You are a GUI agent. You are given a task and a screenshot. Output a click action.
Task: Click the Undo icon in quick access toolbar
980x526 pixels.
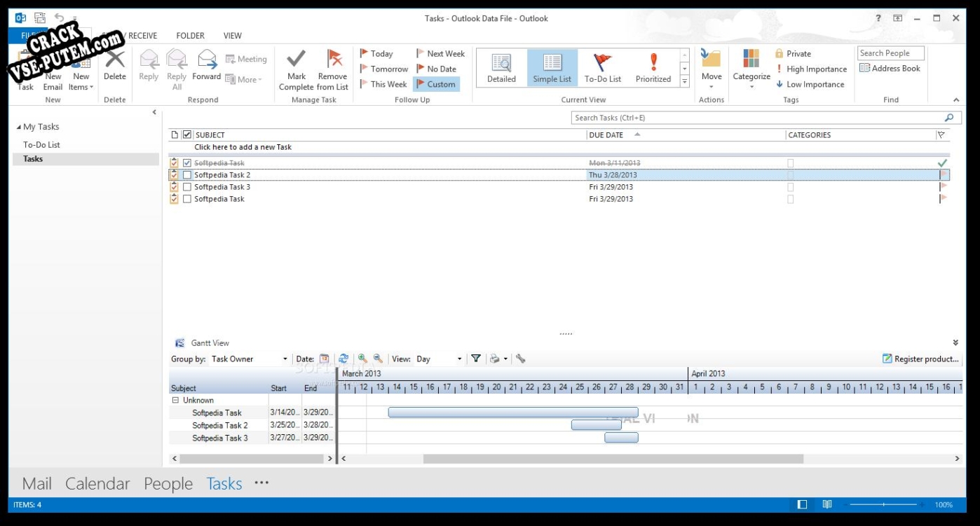pyautogui.click(x=59, y=18)
